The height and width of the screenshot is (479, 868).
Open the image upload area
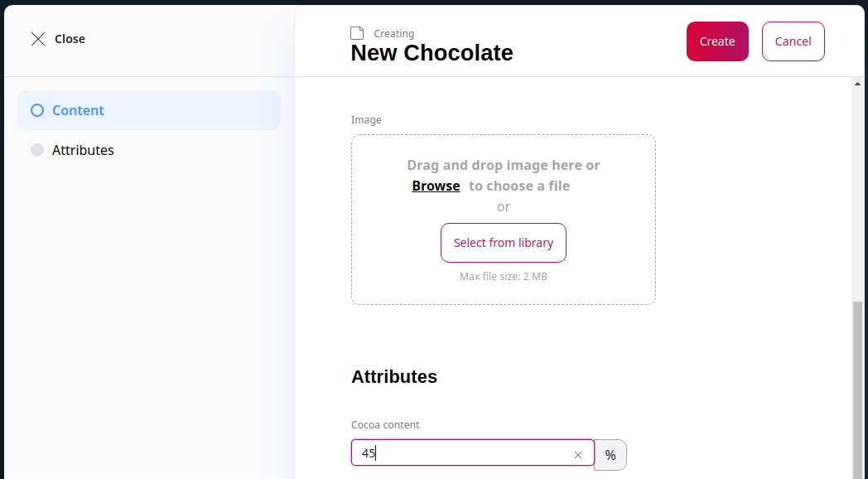tap(503, 219)
